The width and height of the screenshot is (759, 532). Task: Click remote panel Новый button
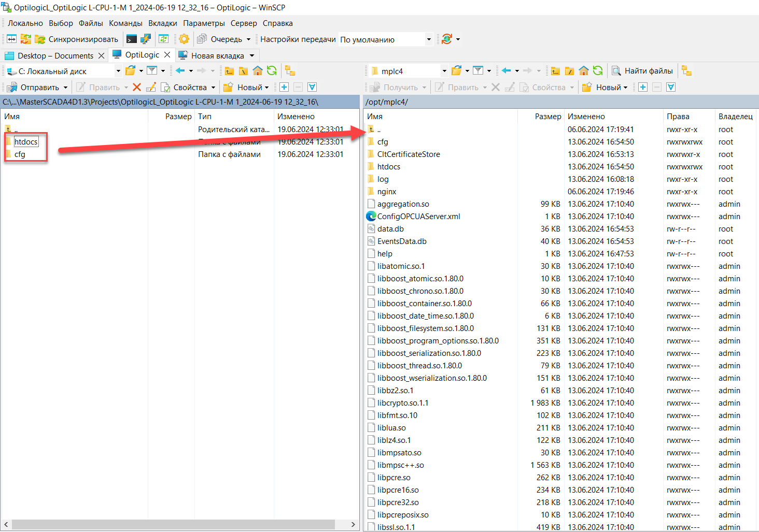605,87
